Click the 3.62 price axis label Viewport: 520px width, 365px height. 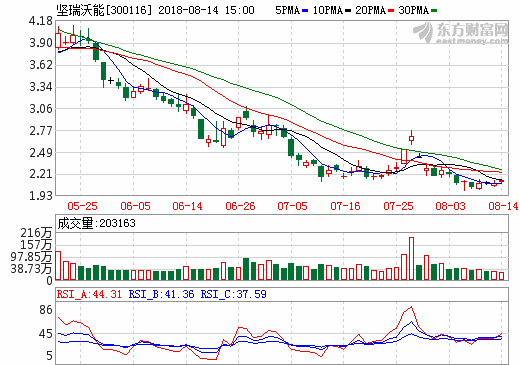[x=41, y=65]
